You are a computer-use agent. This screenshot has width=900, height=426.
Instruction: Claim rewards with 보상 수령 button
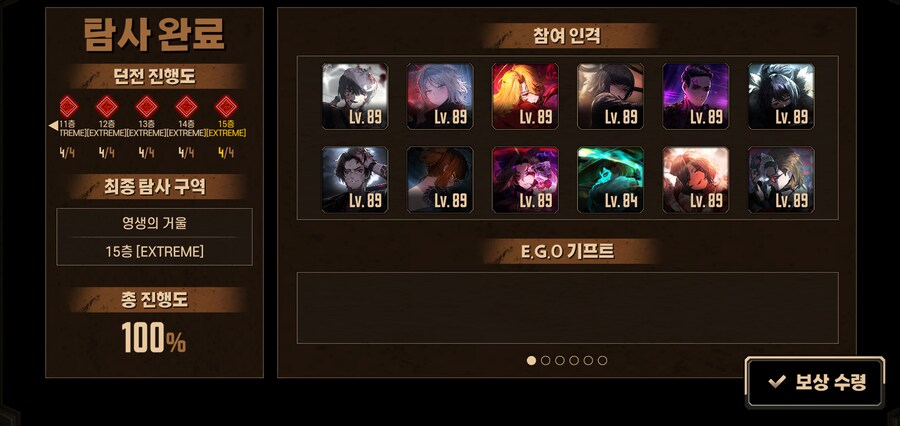click(815, 382)
